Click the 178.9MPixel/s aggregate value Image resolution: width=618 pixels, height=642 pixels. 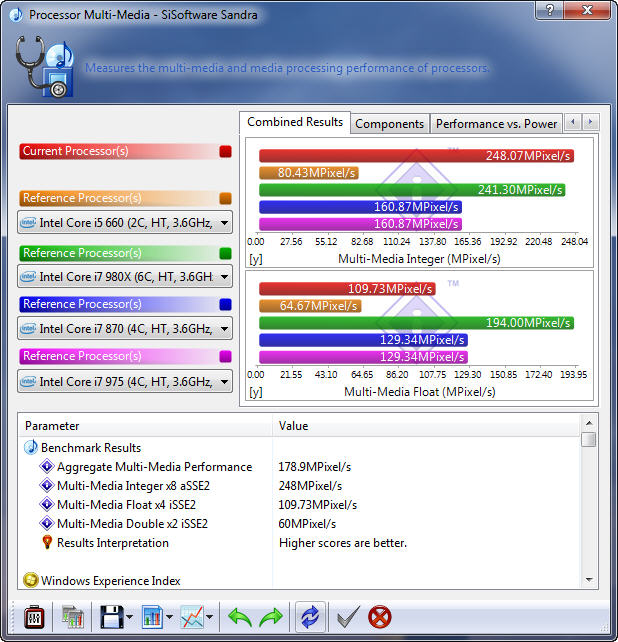point(315,467)
